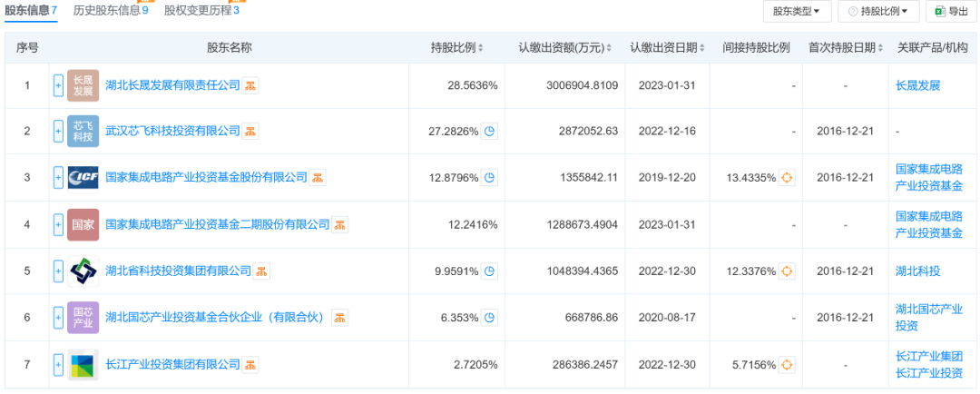Open 长晟发展 related product link
The width and height of the screenshot is (980, 394).
(917, 85)
